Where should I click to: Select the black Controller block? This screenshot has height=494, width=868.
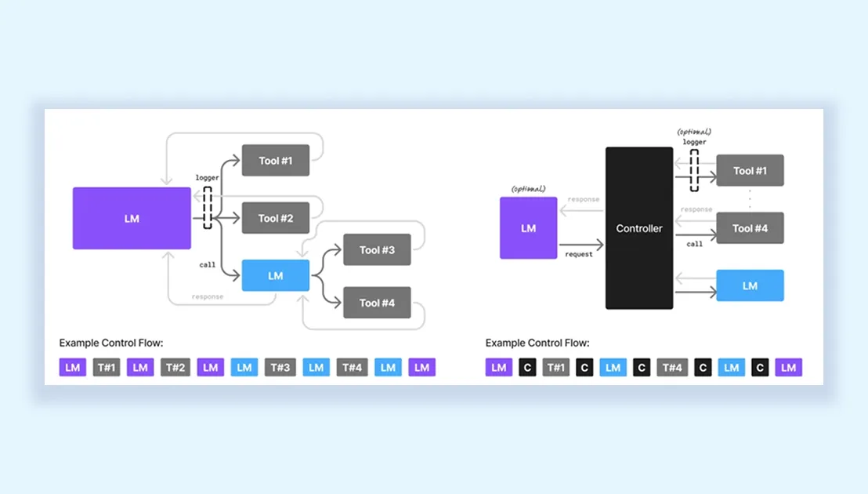638,228
